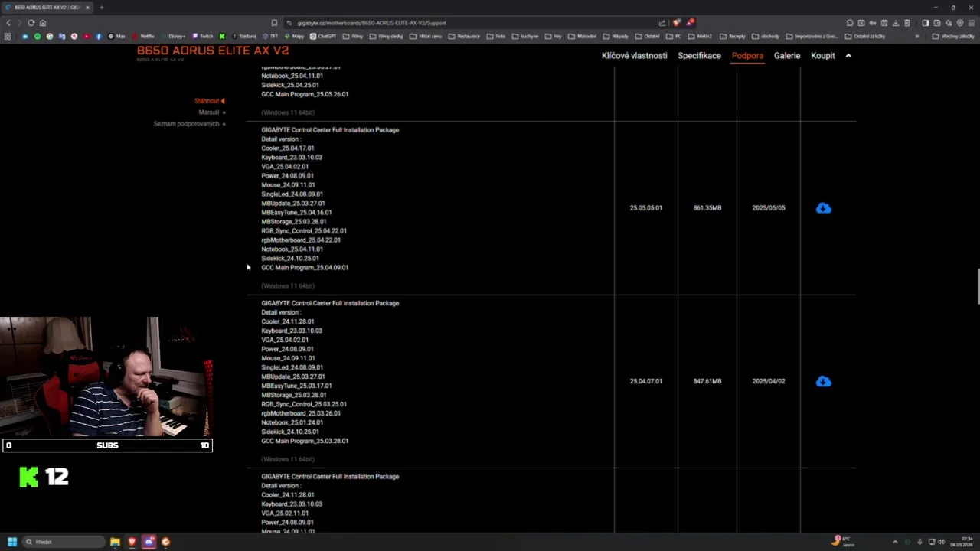
Task: Open the VPN shield icon in the toolbar
Action: (960, 23)
